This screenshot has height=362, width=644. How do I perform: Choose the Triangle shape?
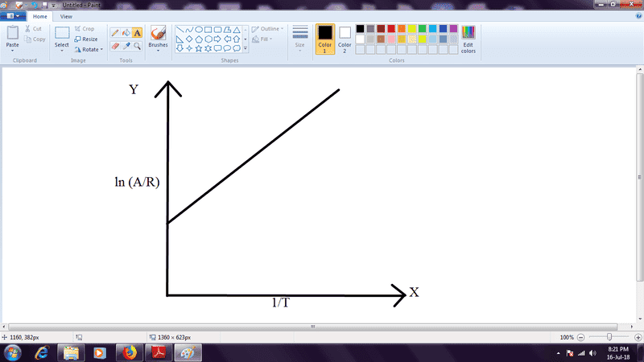coord(237,30)
